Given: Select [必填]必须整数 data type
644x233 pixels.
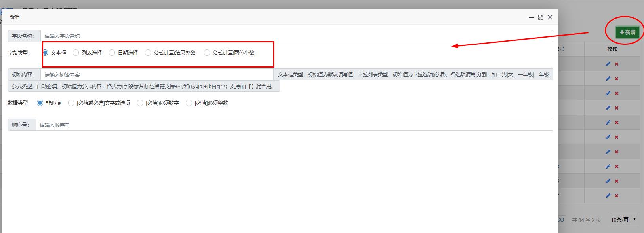Looking at the screenshot, I should pos(189,103).
